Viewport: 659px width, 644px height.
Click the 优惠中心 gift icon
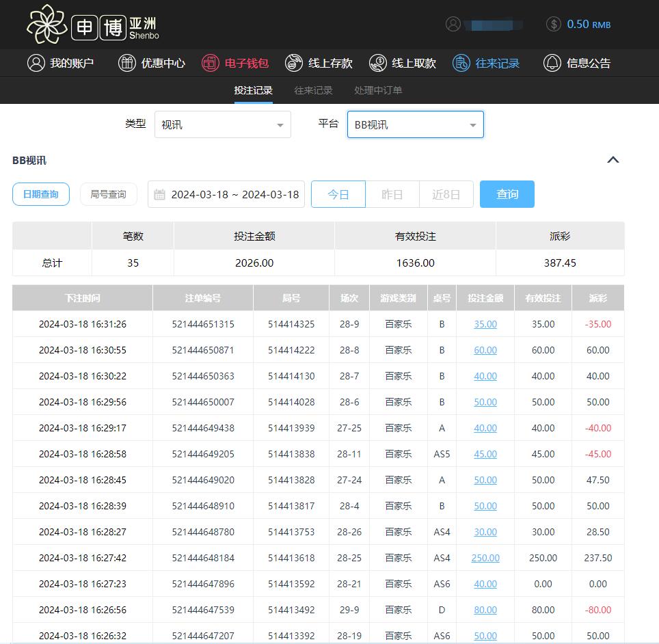click(127, 63)
